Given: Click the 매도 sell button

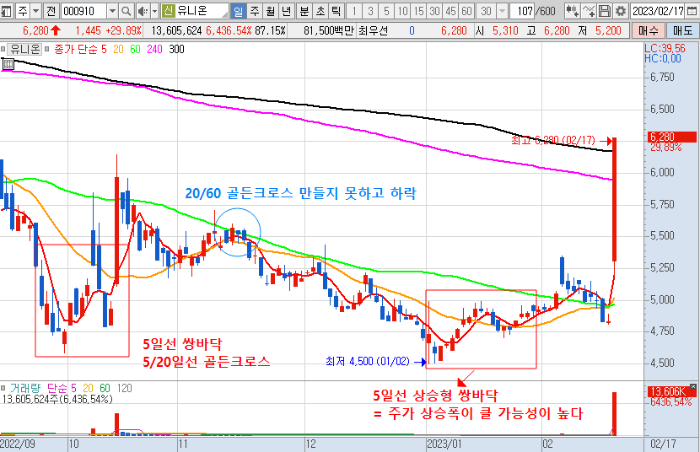Looking at the screenshot, I should [683, 31].
